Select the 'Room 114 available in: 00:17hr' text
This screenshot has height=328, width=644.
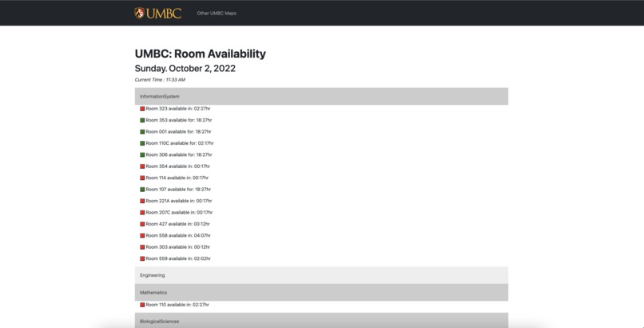tap(177, 178)
